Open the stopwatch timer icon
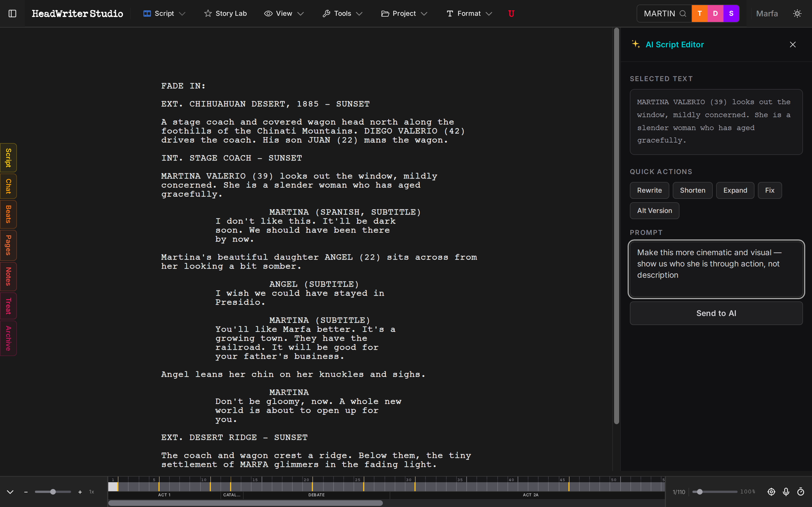Image resolution: width=812 pixels, height=507 pixels. 802,492
